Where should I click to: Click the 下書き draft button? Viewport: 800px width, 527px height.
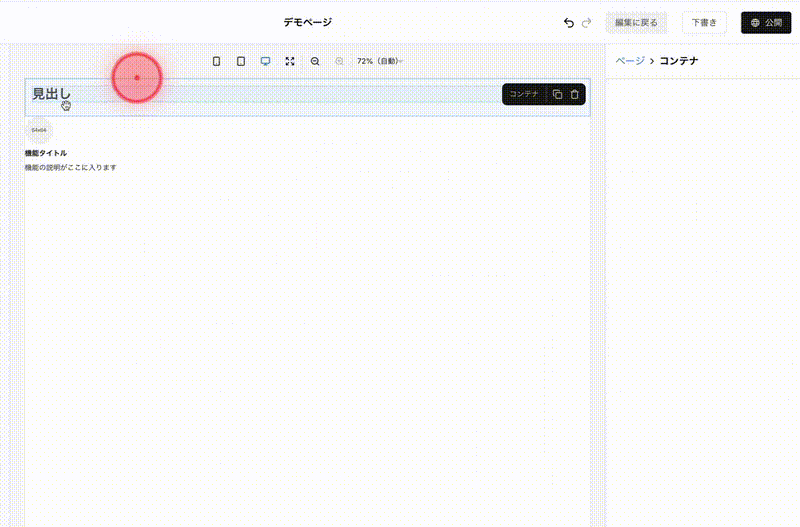tap(704, 22)
